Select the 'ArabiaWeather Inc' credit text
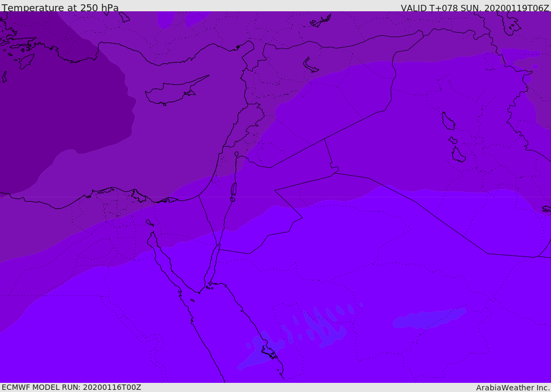Screen dimensions: 551x392 512,388
